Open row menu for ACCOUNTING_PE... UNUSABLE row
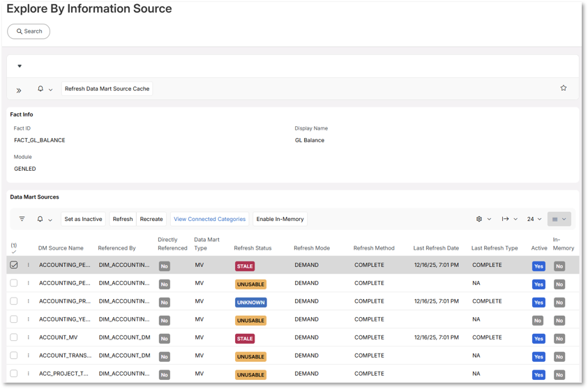Viewport: 588px width, 389px height. (x=29, y=283)
